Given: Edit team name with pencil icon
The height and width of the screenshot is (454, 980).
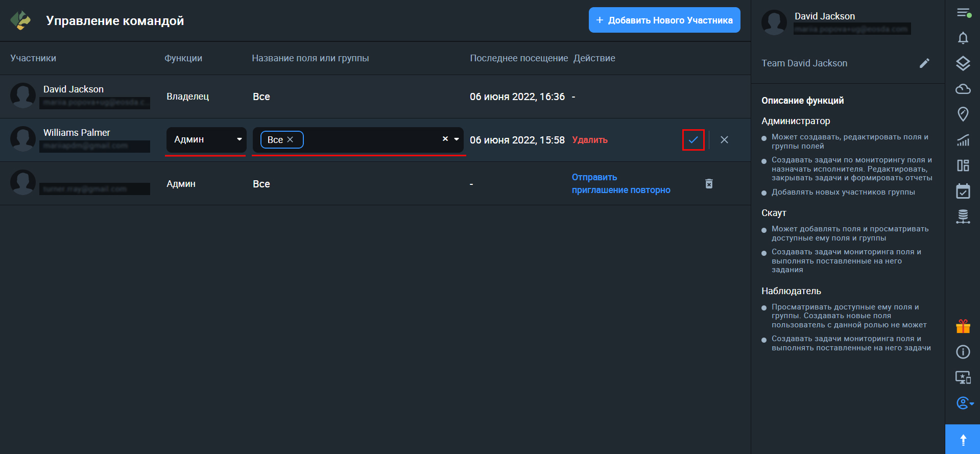Looking at the screenshot, I should coord(924,63).
